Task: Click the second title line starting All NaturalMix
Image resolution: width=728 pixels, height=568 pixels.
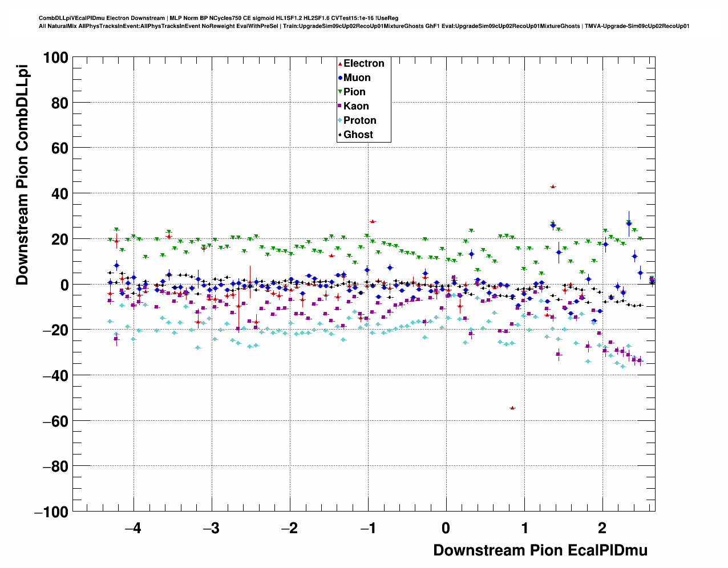Action: (x=364, y=26)
